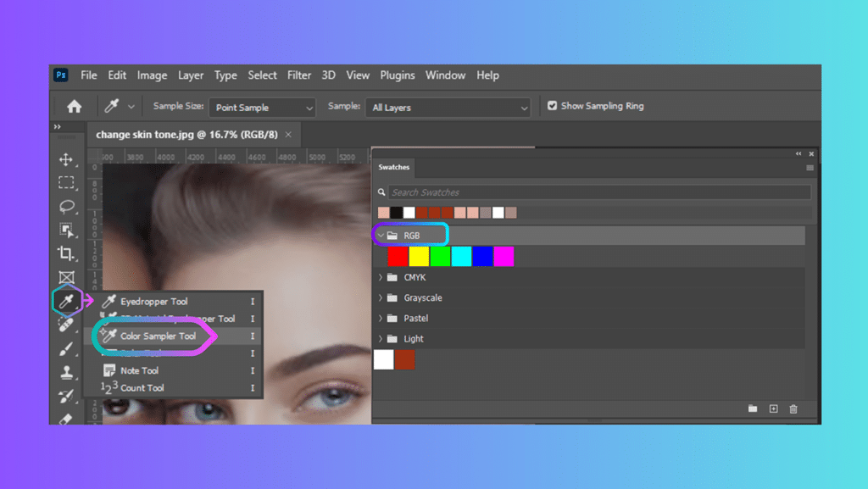The image size is (868, 489).
Task: Open the Swatches panel menu
Action: click(x=810, y=168)
